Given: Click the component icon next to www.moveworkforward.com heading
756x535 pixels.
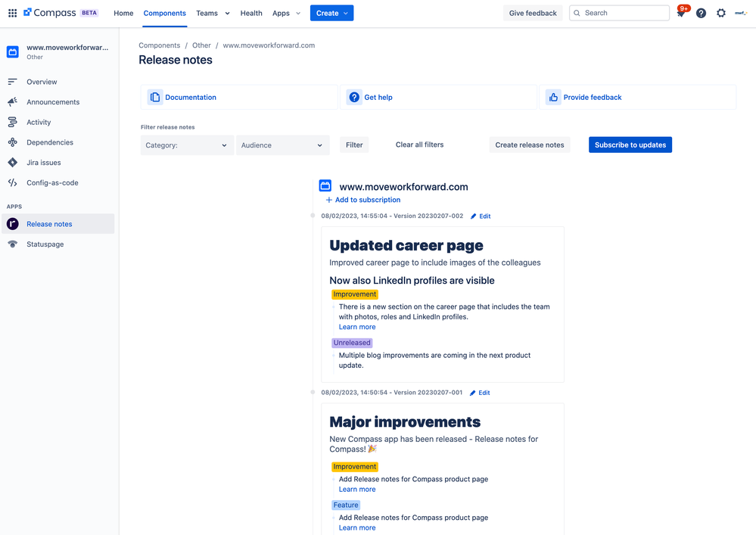Looking at the screenshot, I should [x=325, y=185].
